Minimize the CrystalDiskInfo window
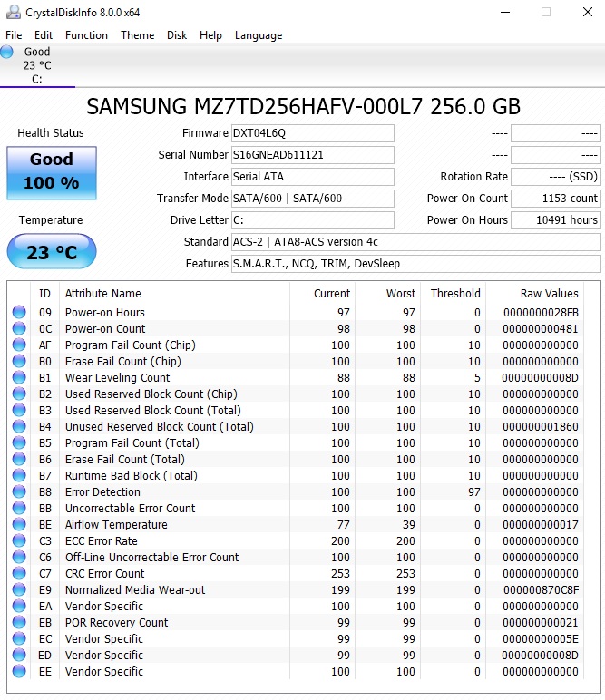This screenshot has height=700, width=605. pyautogui.click(x=505, y=12)
